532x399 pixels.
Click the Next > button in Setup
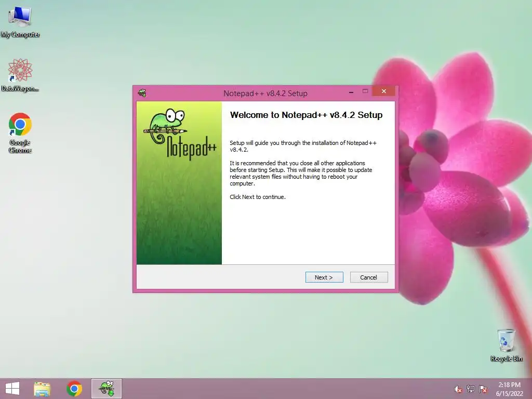pyautogui.click(x=324, y=277)
